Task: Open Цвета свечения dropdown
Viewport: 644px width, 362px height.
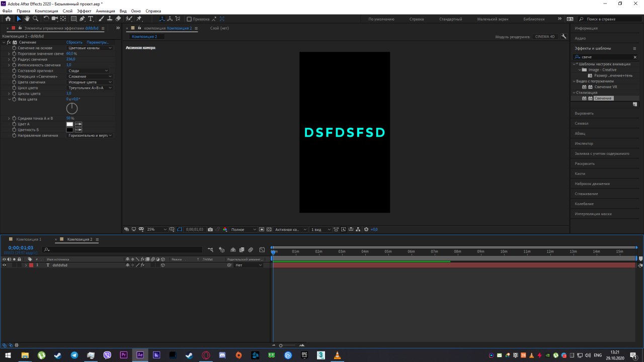Action: coord(90,82)
